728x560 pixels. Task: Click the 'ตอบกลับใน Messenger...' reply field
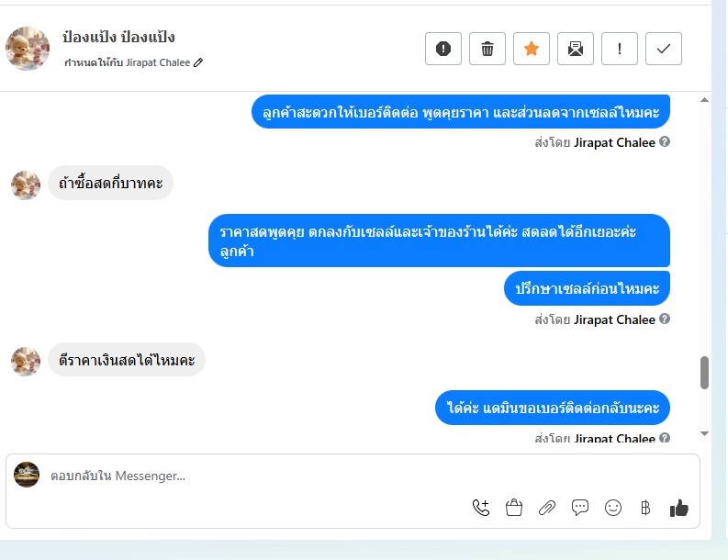click(x=353, y=476)
